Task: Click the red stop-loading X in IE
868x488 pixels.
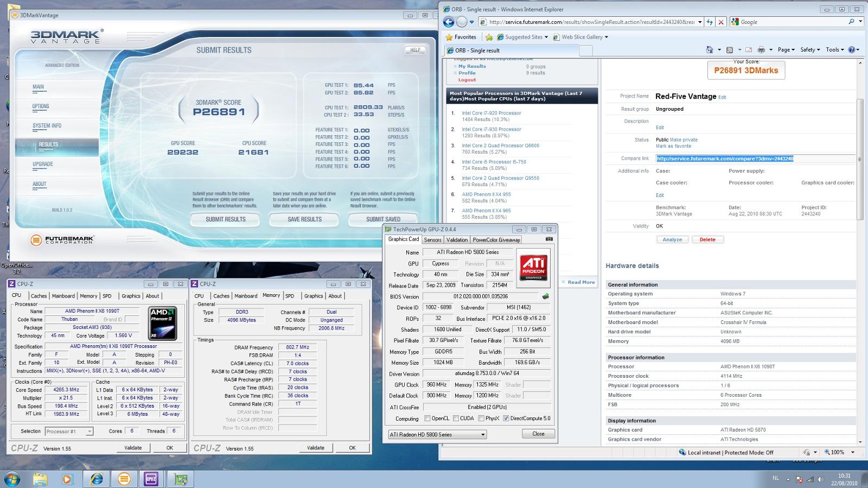Action: coord(721,22)
